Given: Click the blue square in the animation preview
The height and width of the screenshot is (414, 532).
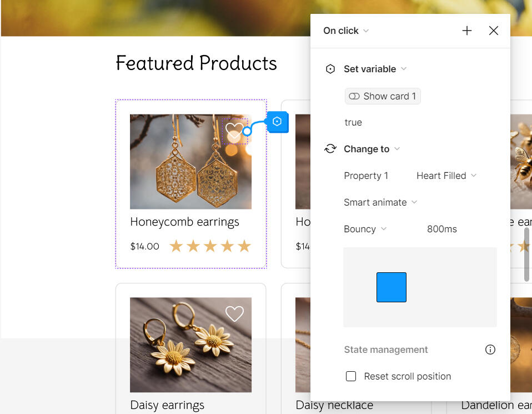Looking at the screenshot, I should pyautogui.click(x=391, y=287).
